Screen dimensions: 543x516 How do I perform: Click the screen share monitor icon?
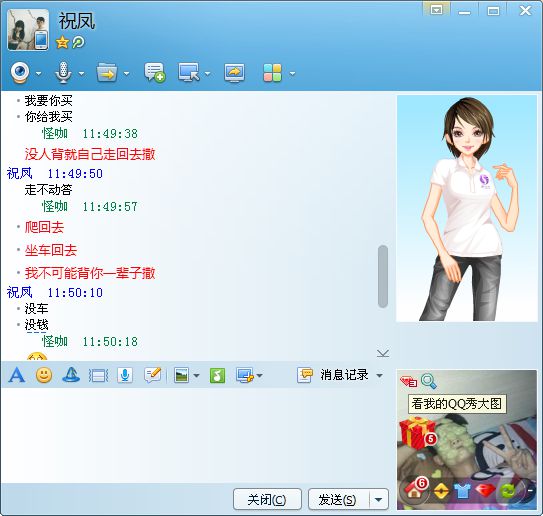(x=234, y=73)
